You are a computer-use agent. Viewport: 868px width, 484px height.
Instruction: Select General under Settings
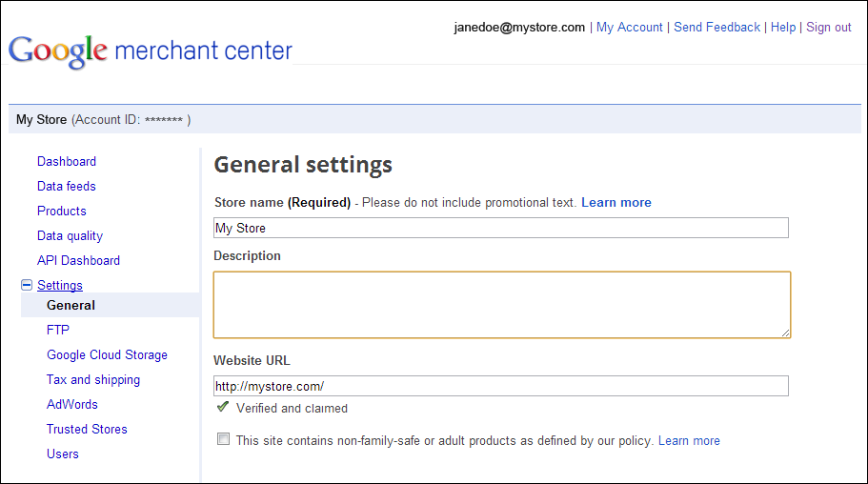(x=71, y=306)
